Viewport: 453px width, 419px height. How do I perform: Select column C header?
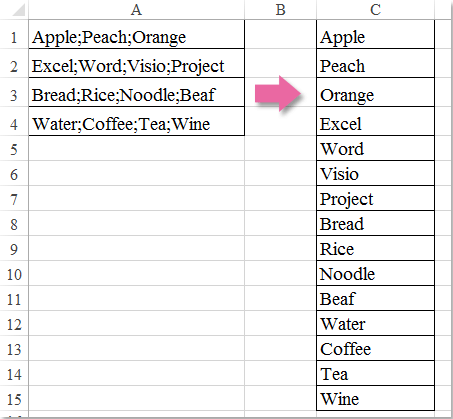coord(375,9)
